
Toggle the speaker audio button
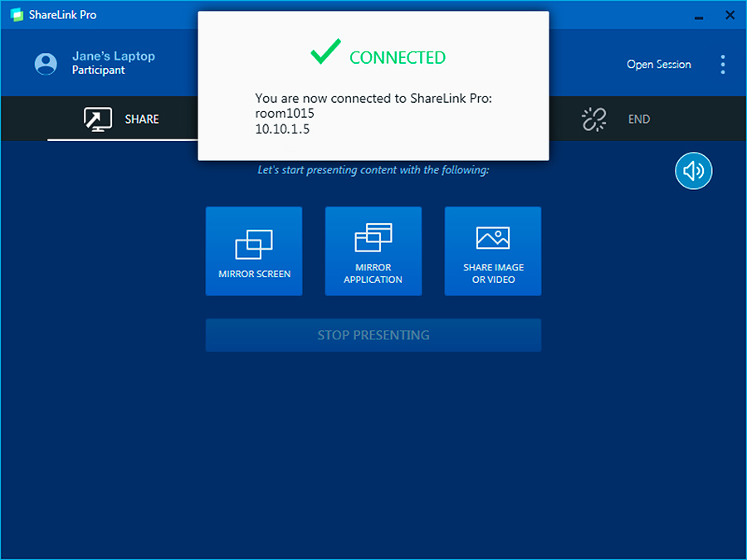(x=693, y=171)
